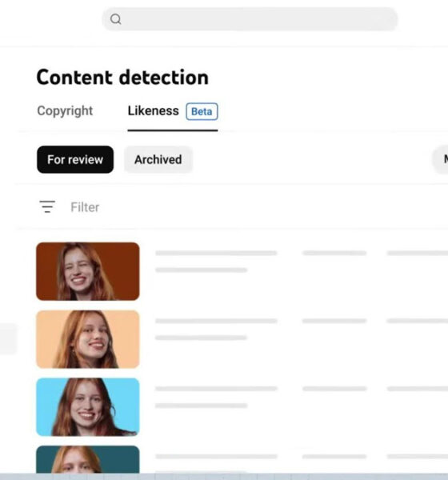
Task: Open the thumbnail with light blue background
Action: tap(88, 407)
